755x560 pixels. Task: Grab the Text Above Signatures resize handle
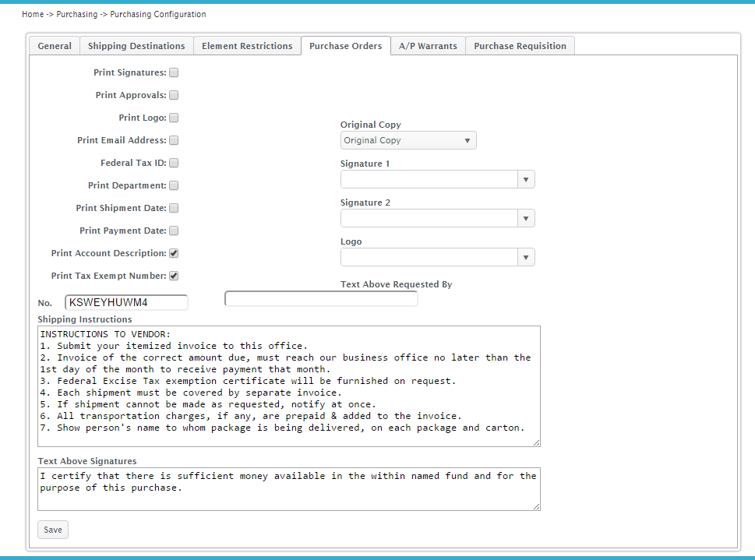pyautogui.click(x=536, y=506)
